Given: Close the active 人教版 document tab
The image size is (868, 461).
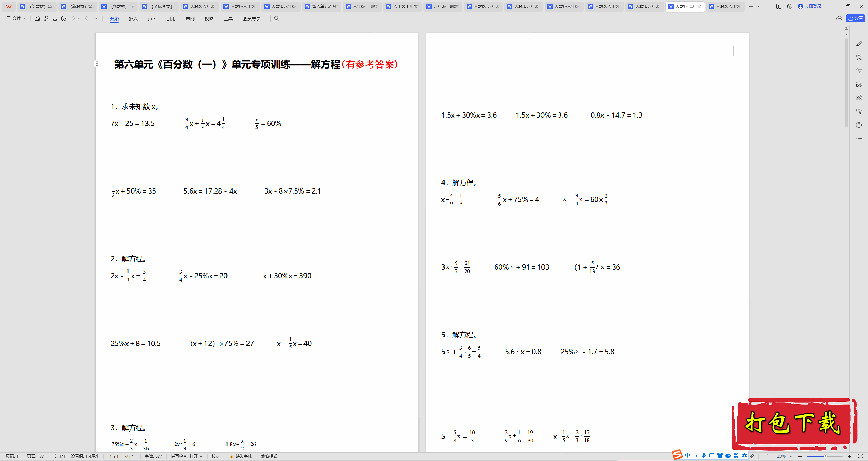Looking at the screenshot, I should [699, 7].
